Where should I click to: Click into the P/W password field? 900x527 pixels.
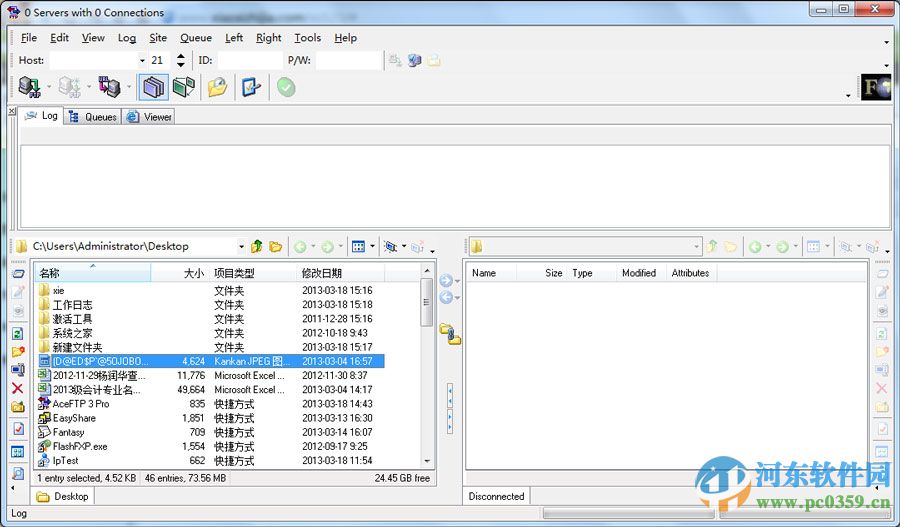348,60
